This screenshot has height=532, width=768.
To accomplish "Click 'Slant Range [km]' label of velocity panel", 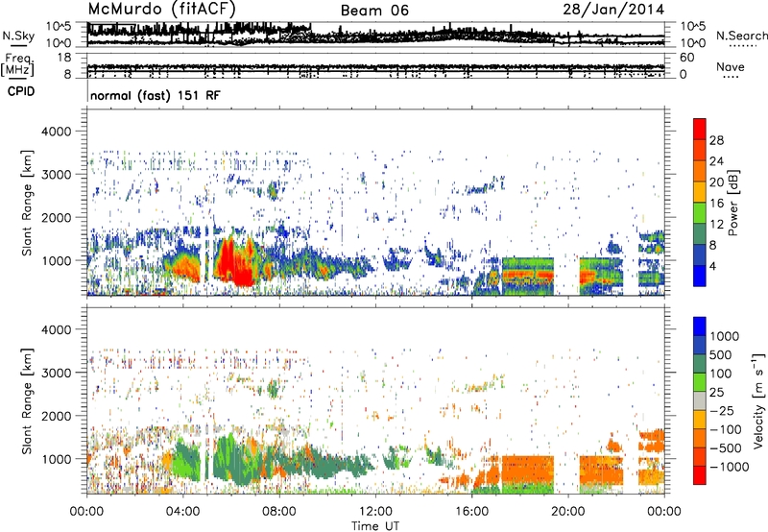I will (x=27, y=400).
